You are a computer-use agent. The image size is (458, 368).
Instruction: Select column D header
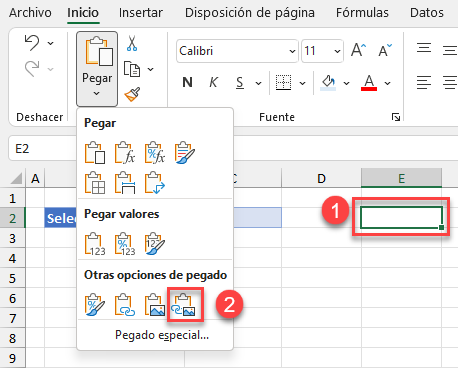click(321, 179)
